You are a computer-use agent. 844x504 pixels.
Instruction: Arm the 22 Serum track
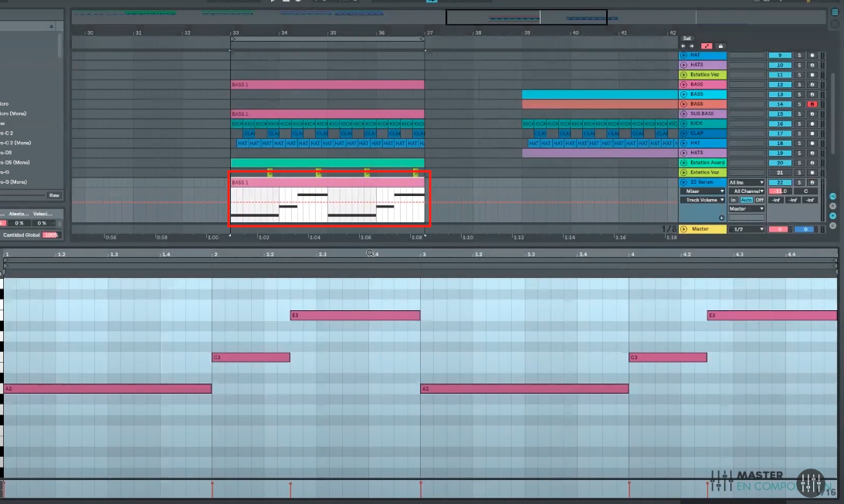tap(812, 182)
